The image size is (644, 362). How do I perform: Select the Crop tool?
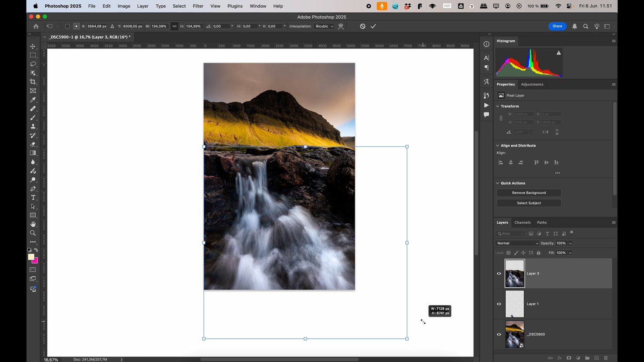33,82
